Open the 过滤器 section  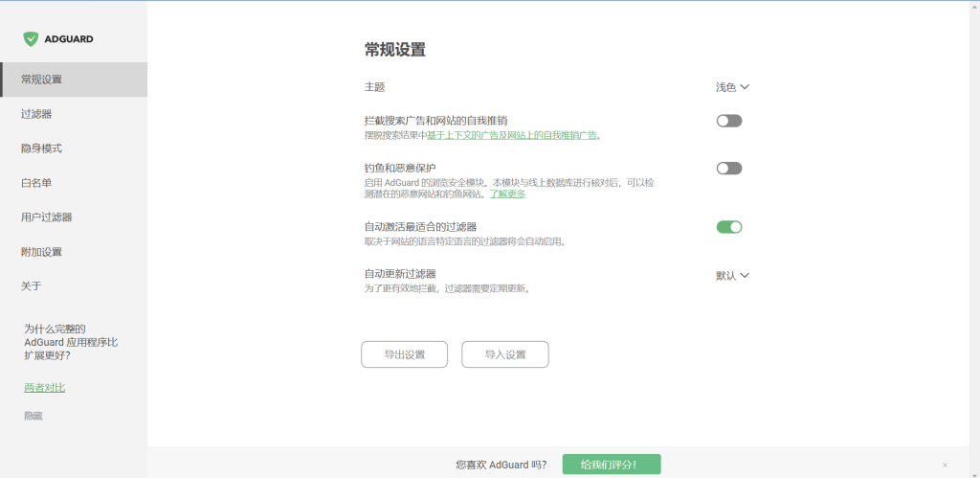(x=74, y=114)
